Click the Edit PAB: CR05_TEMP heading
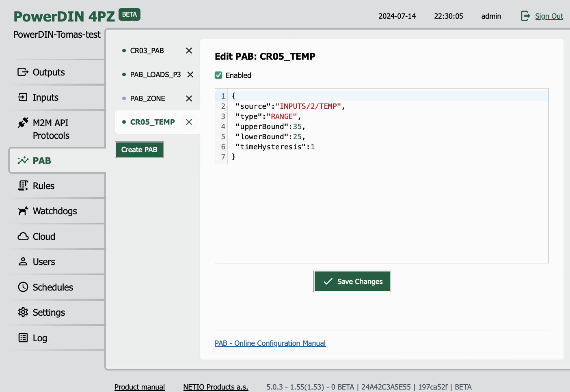 click(265, 56)
